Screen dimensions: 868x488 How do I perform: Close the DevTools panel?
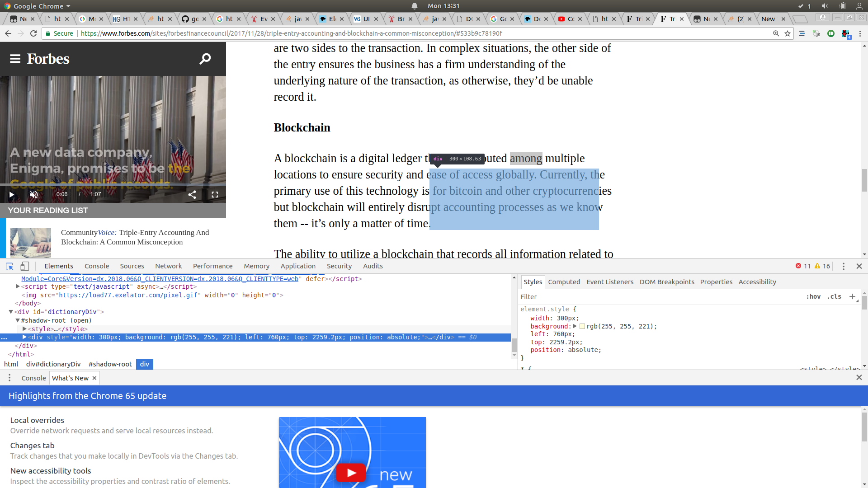859,266
